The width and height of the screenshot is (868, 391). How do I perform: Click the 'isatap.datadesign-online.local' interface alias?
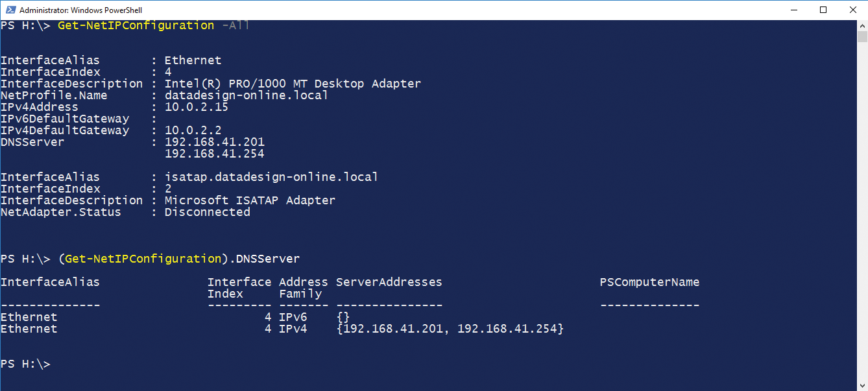[x=271, y=177]
